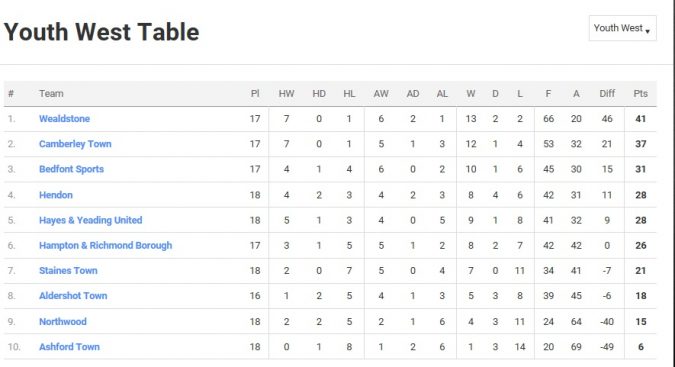Click the AW column header
This screenshot has height=367, width=675.
pos(381,94)
